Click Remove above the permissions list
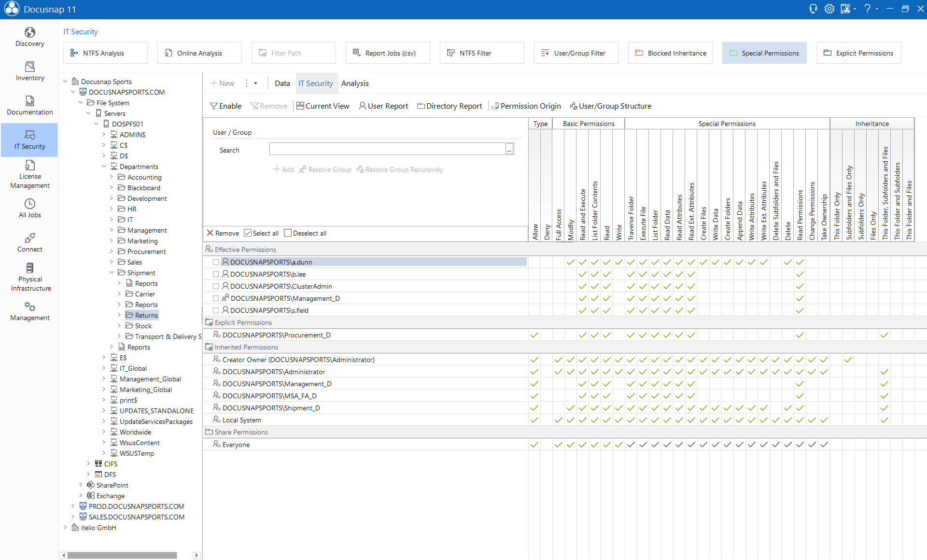Image resolution: width=927 pixels, height=560 pixels. coord(223,233)
